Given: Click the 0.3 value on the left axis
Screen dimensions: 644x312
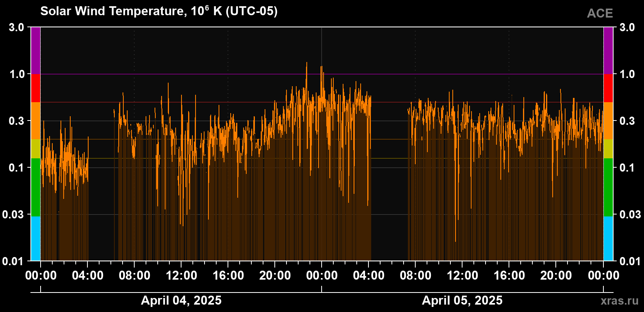Looking at the screenshot, I should (16, 121).
